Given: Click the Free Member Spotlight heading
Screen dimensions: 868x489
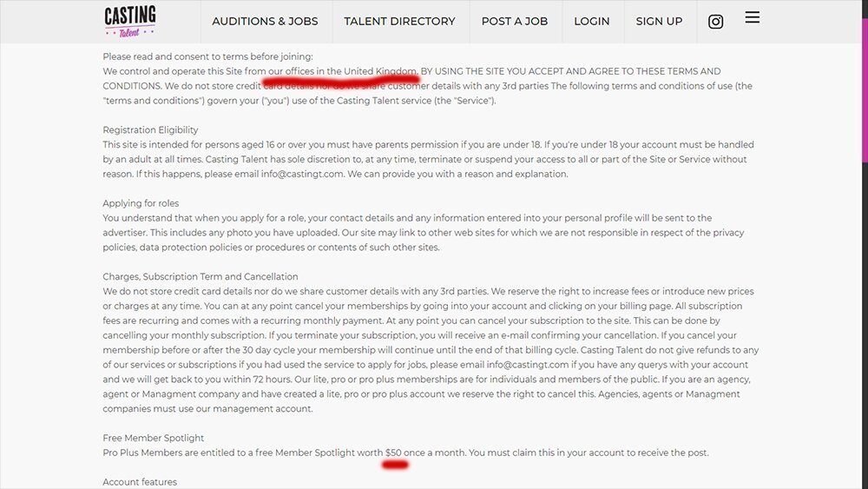Looking at the screenshot, I should click(154, 438).
